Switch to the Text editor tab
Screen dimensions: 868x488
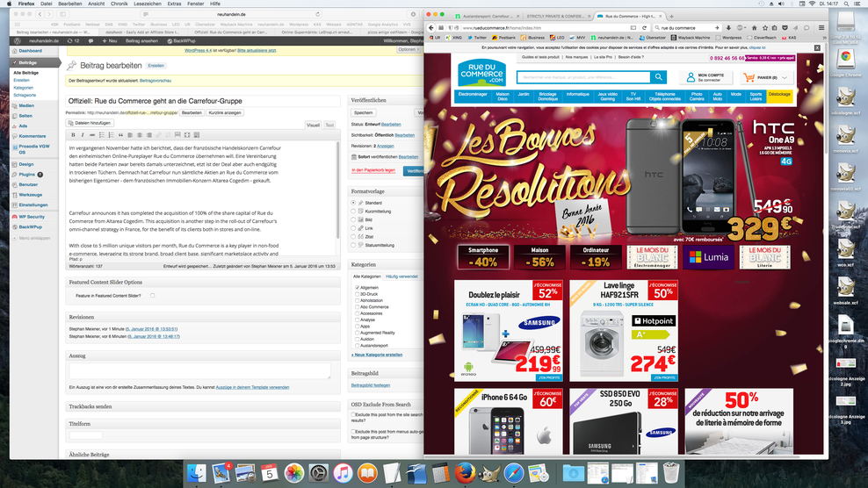coord(329,125)
